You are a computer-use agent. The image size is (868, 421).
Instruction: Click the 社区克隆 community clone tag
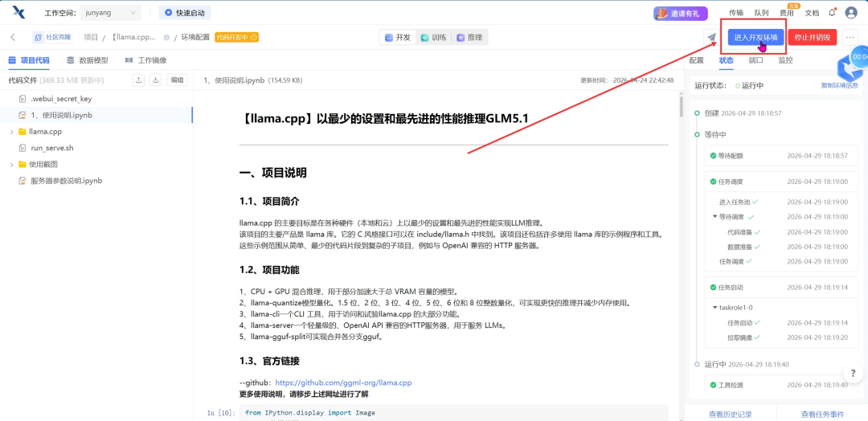pyautogui.click(x=52, y=37)
